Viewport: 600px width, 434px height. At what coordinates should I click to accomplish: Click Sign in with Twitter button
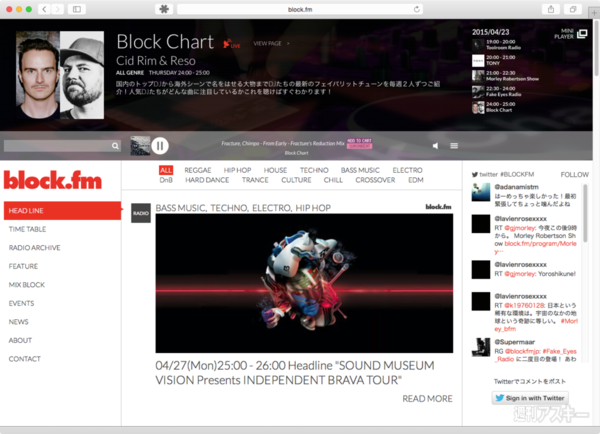tap(530, 398)
